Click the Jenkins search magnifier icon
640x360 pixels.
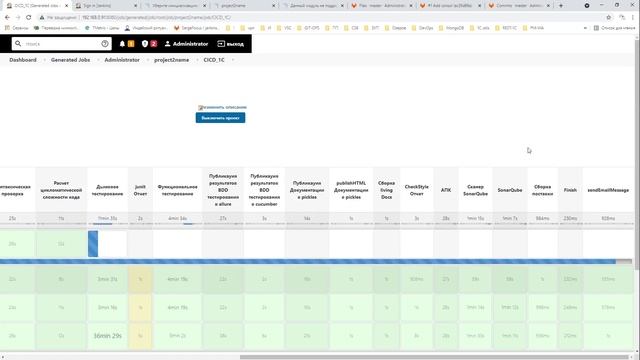coord(18,43)
